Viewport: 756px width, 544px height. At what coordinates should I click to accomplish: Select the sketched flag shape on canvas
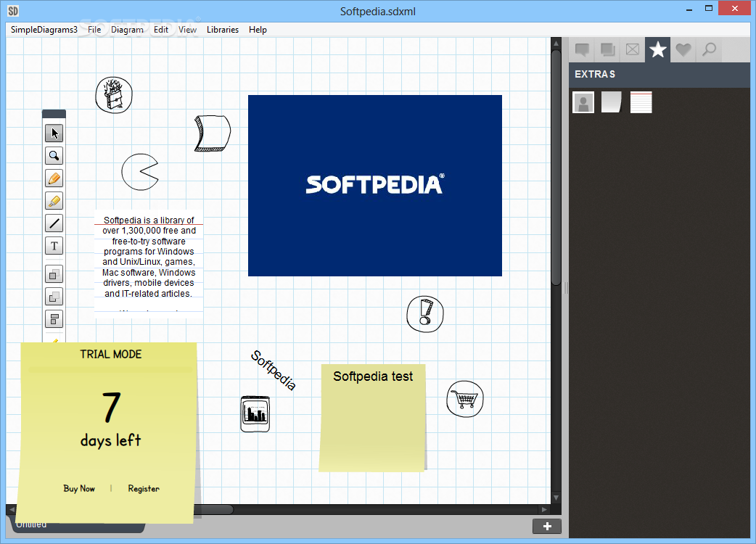pyautogui.click(x=212, y=133)
